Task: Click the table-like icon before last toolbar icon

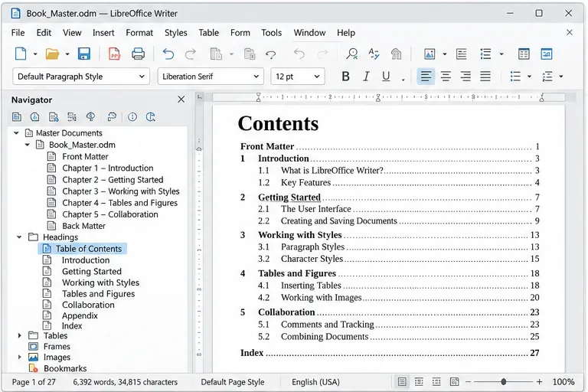Action: click(524, 54)
